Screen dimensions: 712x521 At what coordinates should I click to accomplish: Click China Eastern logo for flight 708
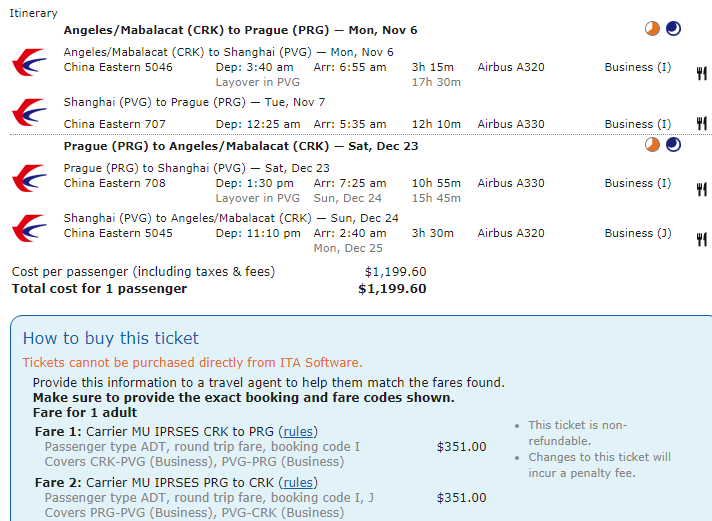29,178
